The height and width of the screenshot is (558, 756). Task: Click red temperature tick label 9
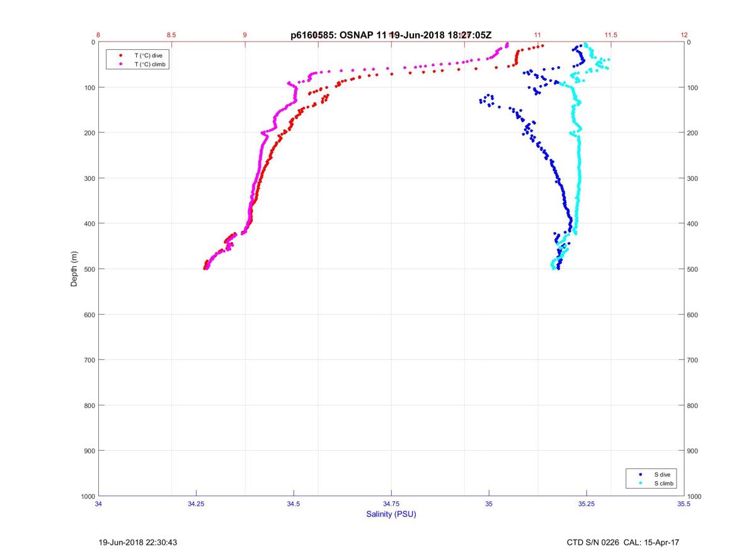tap(245, 35)
